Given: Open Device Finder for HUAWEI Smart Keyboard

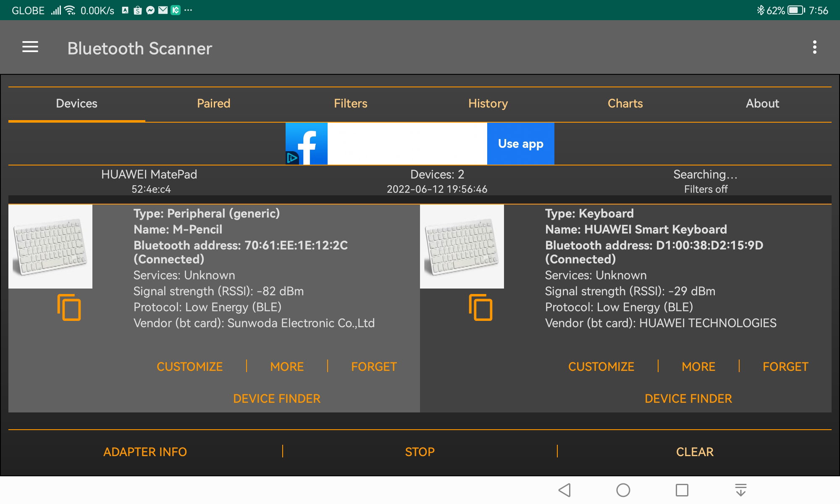Looking at the screenshot, I should tap(688, 399).
